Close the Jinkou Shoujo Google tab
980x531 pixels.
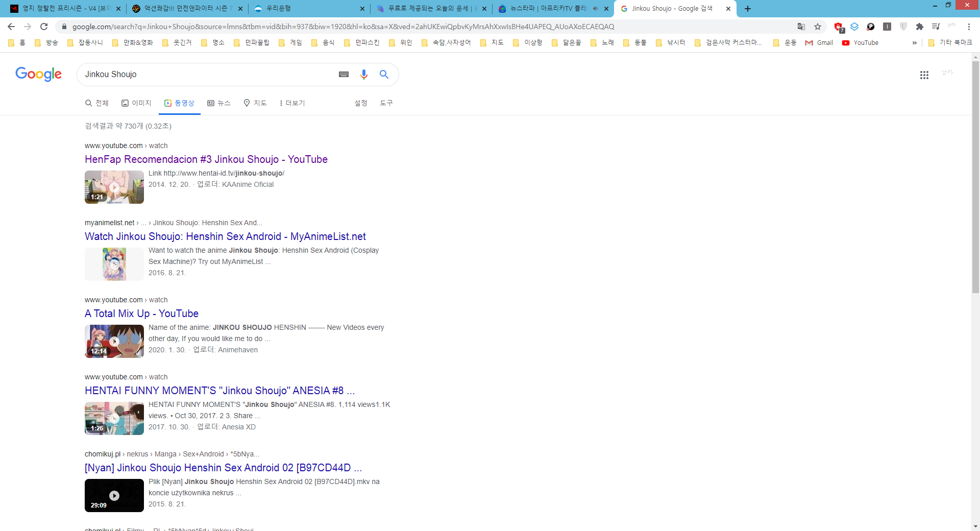coord(728,9)
